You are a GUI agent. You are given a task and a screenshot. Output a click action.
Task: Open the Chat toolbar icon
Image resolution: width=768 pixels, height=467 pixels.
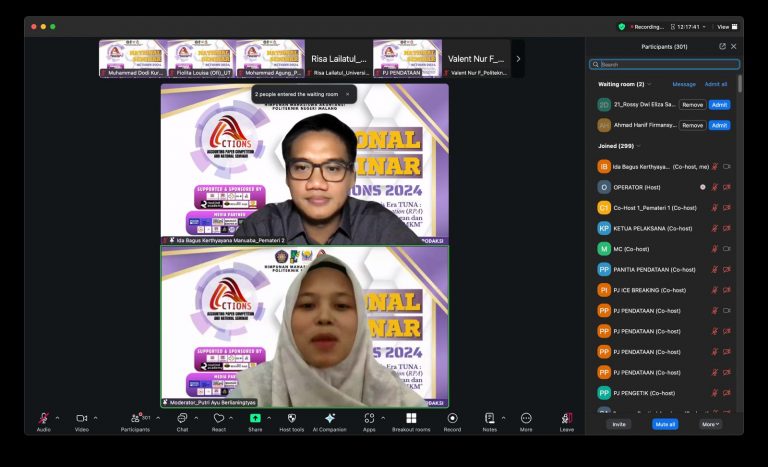(182, 418)
